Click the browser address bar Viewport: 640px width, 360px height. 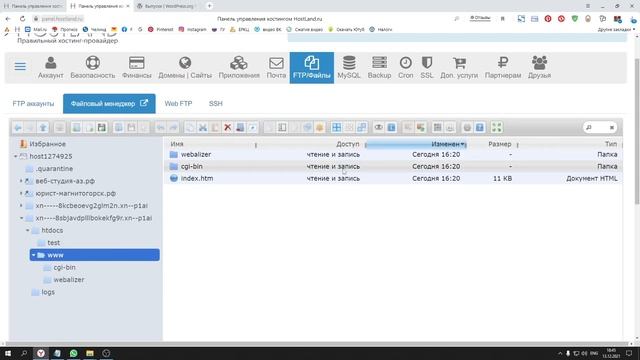click(269, 19)
